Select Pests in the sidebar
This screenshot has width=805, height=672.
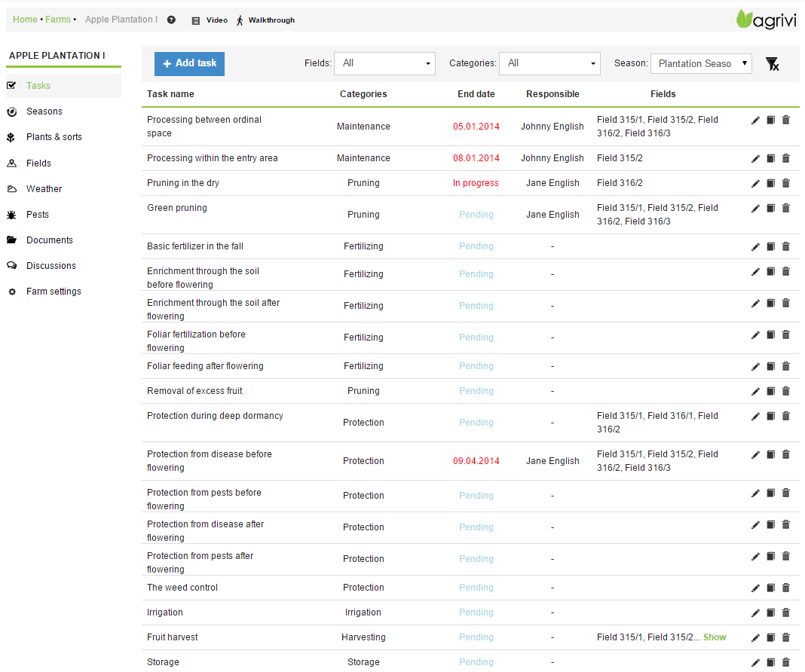tap(38, 215)
